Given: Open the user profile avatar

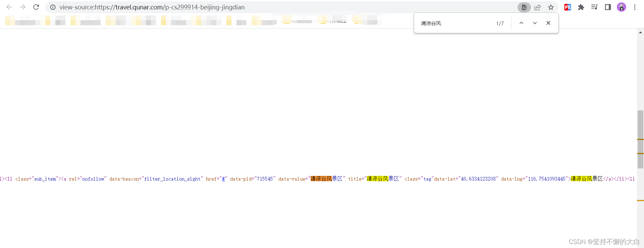Looking at the screenshot, I should (x=622, y=7).
